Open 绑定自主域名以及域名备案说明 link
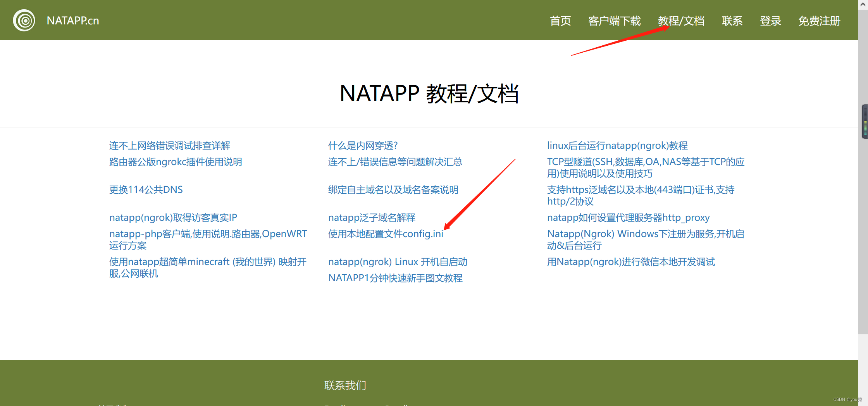This screenshot has width=868, height=406. tap(393, 190)
